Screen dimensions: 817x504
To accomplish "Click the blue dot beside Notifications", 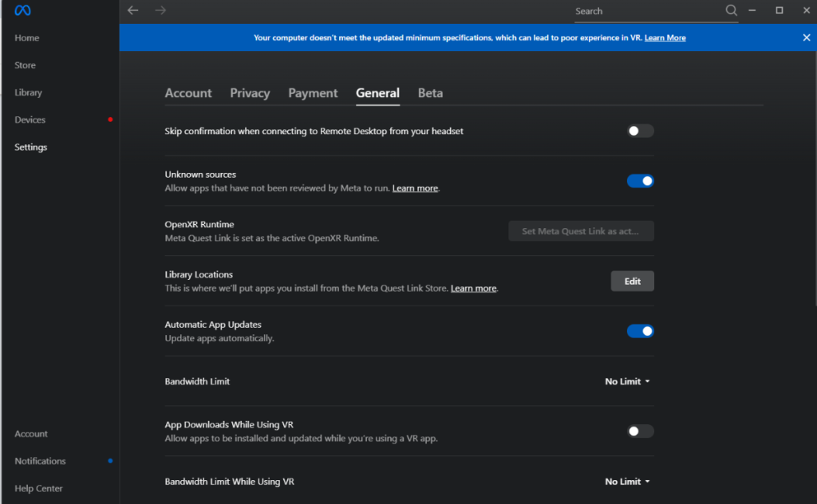I will [110, 461].
